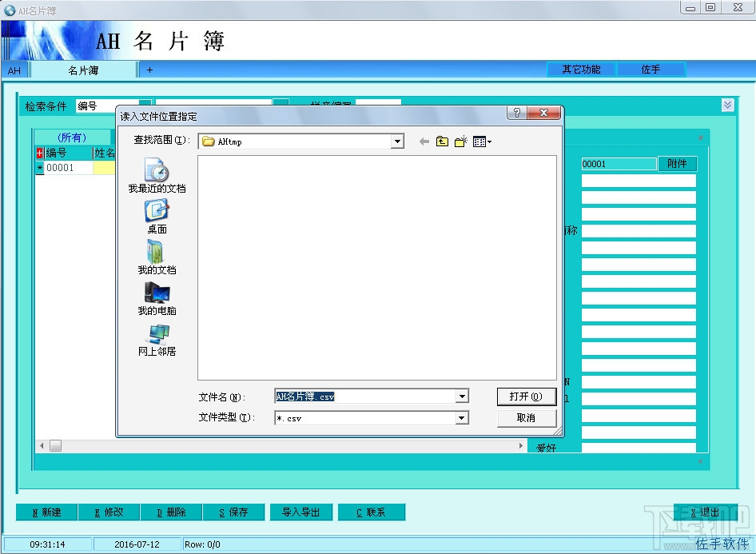Click the + tab to add a page
Screen dimensions: 756x554
148,70
